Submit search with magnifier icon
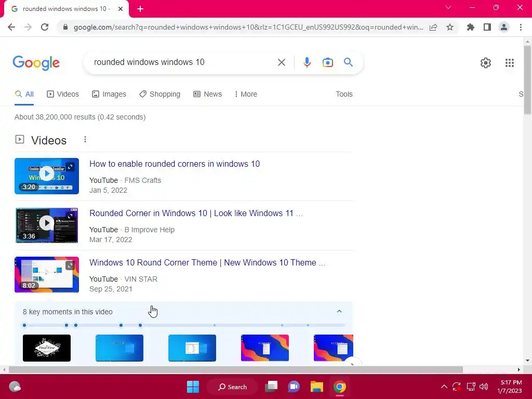This screenshot has width=532, height=399. pyautogui.click(x=348, y=62)
